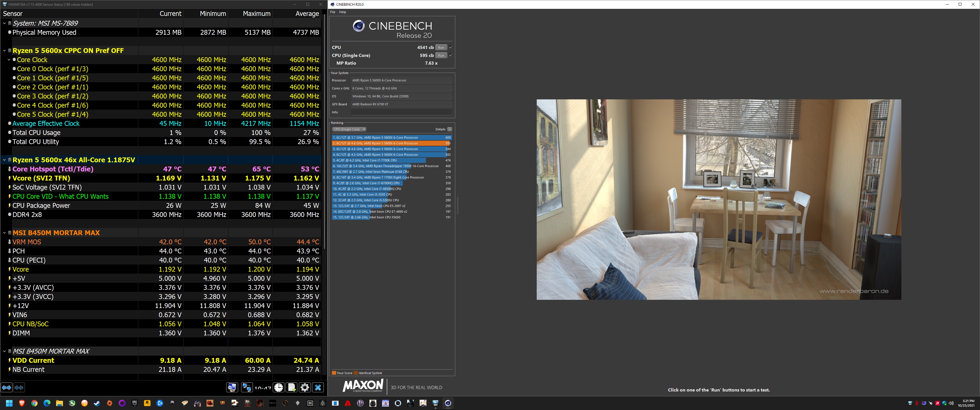
Task: Click the Sensor column header
Action: 69,14
